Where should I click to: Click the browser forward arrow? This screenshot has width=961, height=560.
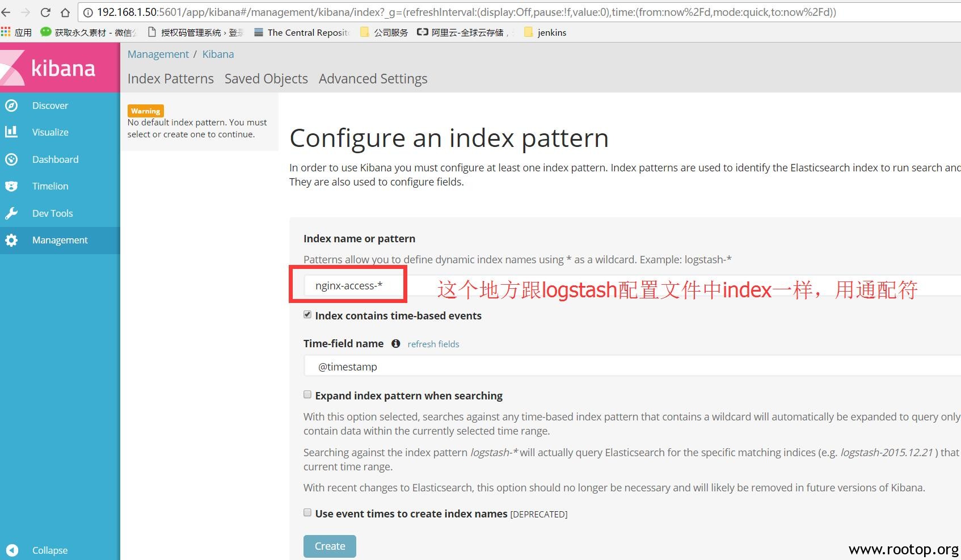[26, 12]
